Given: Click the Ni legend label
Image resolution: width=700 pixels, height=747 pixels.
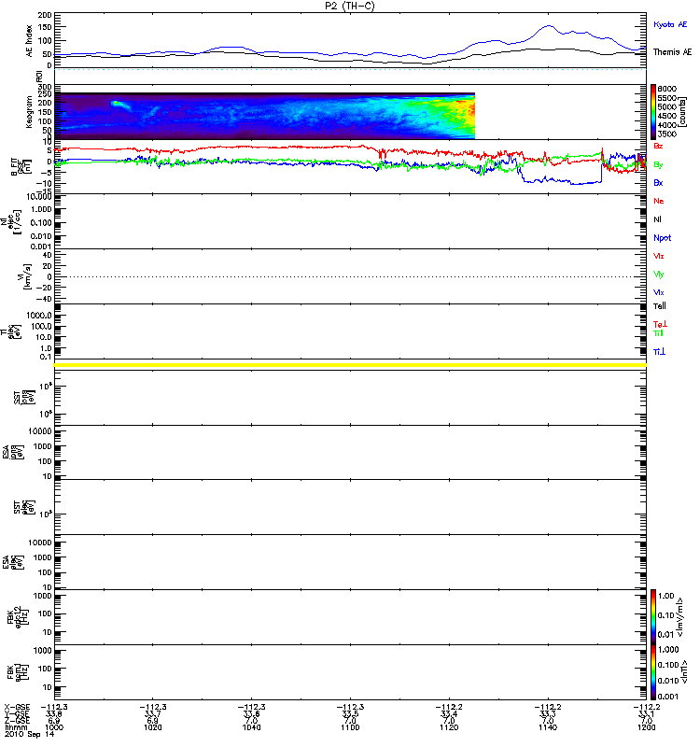Looking at the screenshot, I should (x=657, y=219).
